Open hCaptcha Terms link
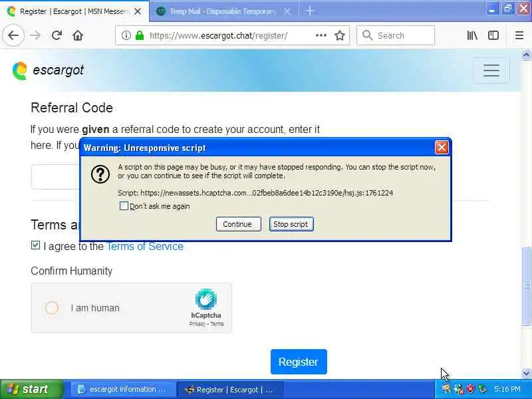This screenshot has width=532, height=399. click(217, 324)
